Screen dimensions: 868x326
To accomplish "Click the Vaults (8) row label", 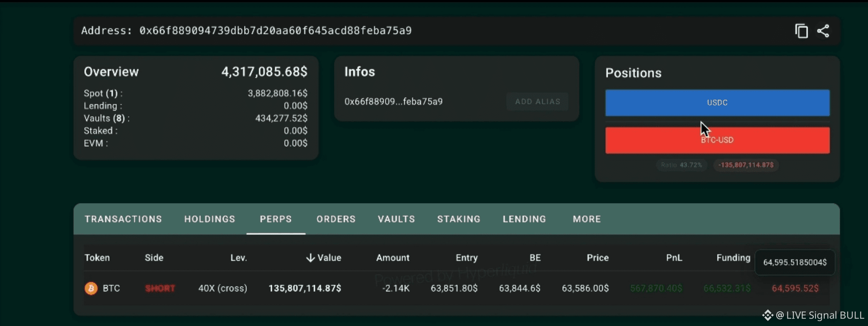I will pos(107,118).
